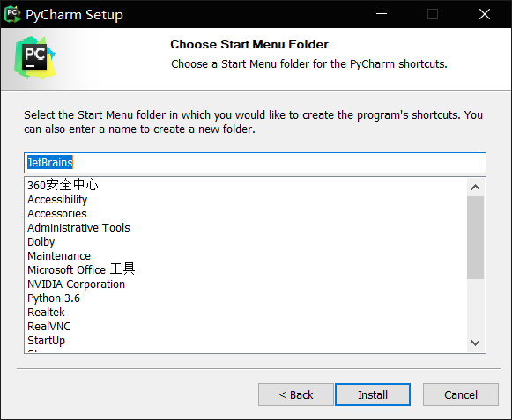The image size is (512, 420).
Task: Select Administrative Tools in the list
Action: click(x=78, y=227)
